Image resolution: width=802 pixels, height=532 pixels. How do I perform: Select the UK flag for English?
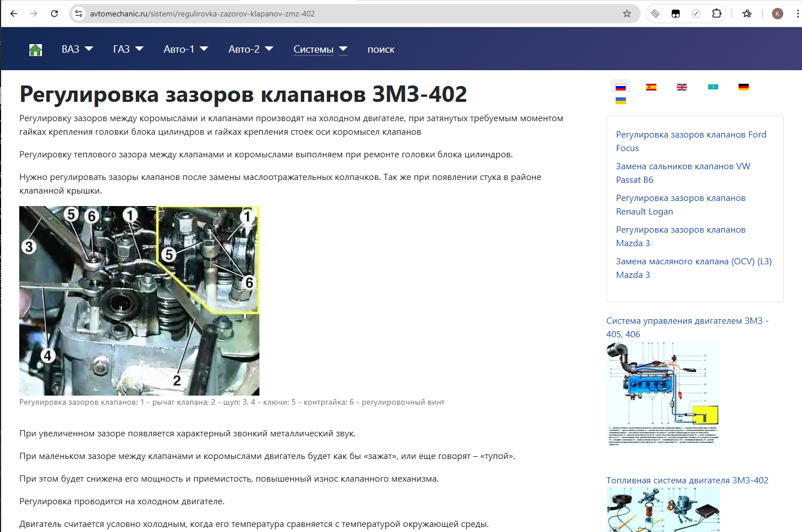click(x=682, y=87)
